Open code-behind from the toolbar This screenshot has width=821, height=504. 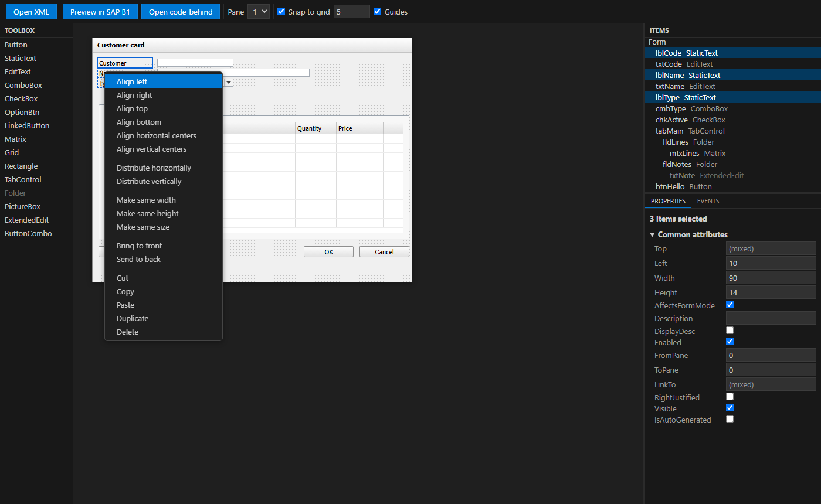(x=181, y=12)
